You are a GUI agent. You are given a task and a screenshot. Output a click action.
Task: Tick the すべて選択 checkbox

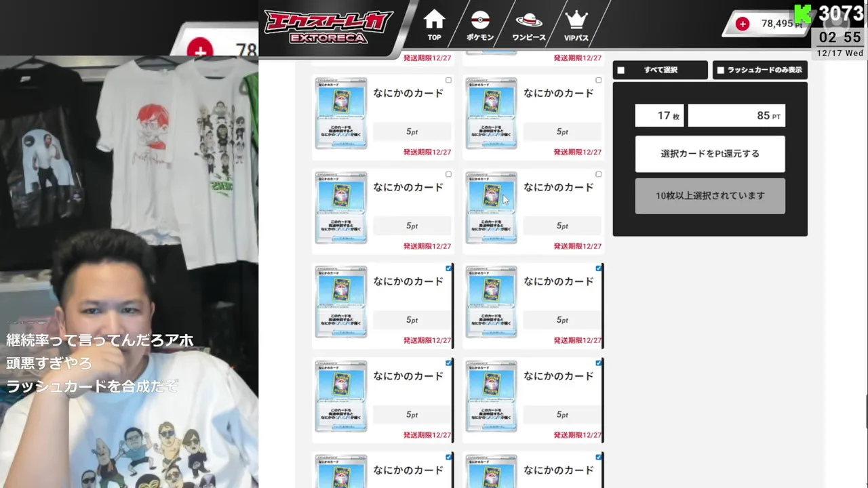click(x=620, y=70)
